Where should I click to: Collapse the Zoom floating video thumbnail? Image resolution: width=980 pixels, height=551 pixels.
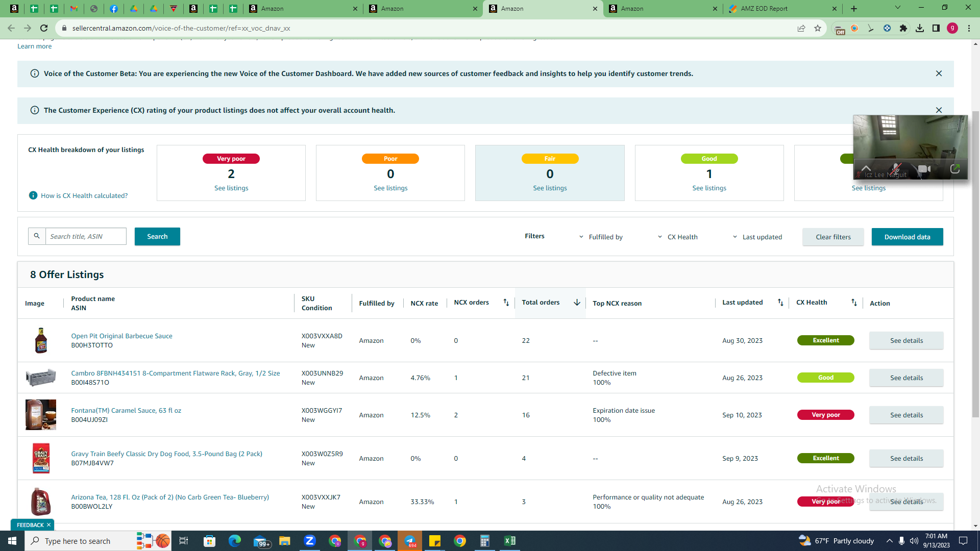[866, 168]
